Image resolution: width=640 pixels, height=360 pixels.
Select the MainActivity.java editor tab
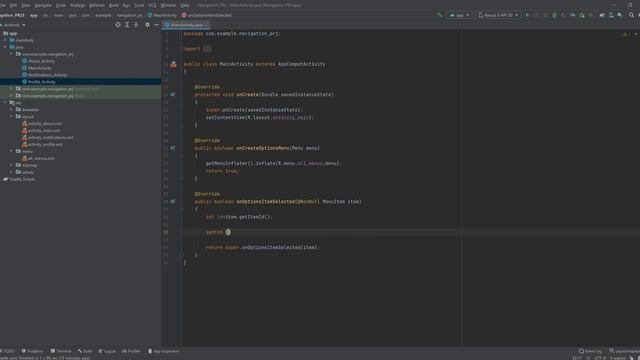click(x=186, y=25)
